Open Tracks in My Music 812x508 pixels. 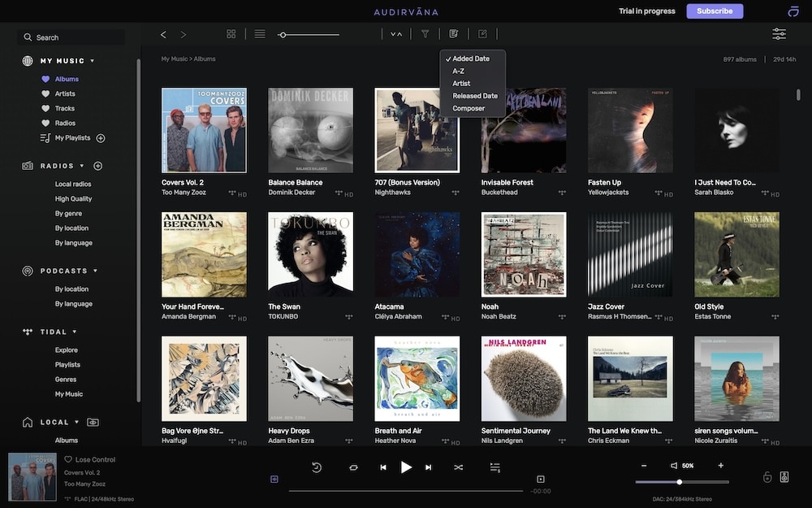pos(65,108)
